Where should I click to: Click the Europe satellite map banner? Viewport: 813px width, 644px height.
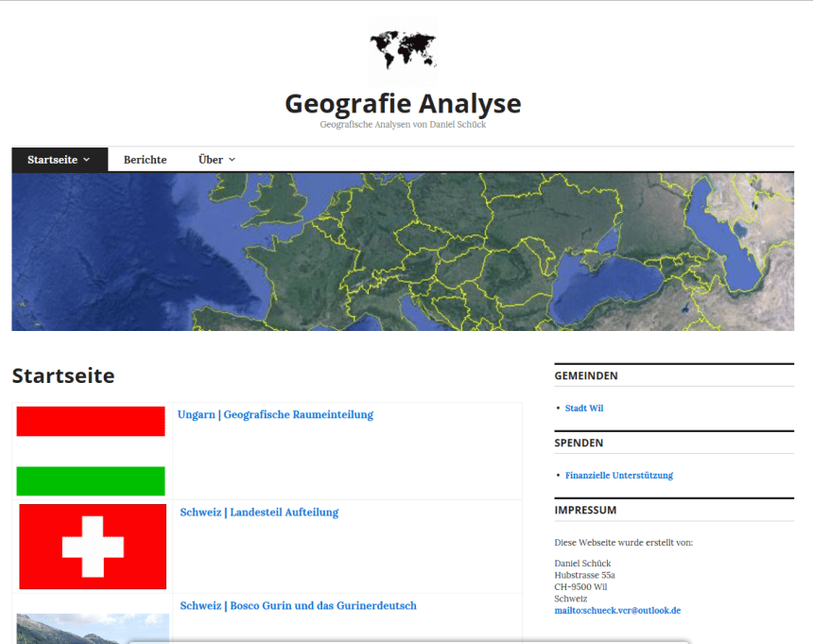tap(403, 249)
